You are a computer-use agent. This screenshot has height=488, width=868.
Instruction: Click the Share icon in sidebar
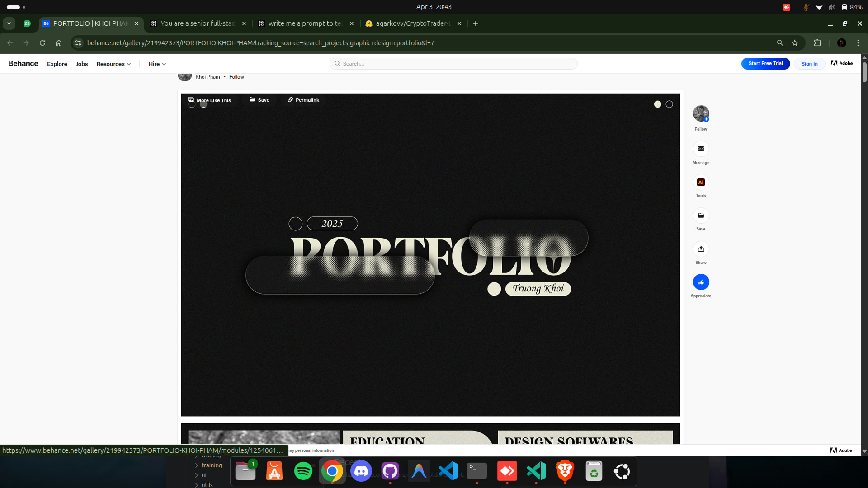pyautogui.click(x=701, y=249)
